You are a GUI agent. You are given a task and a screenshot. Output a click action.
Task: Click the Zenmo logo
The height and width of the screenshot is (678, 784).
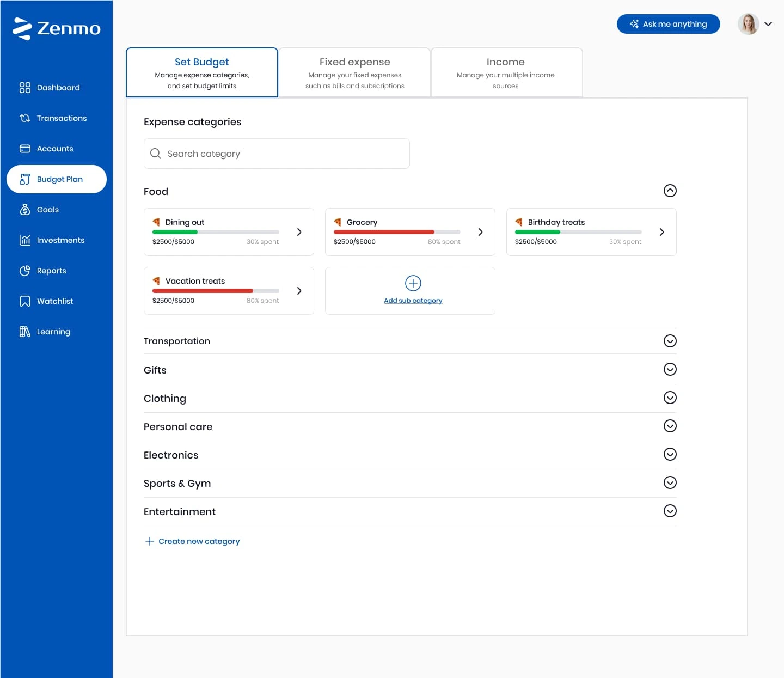57,28
